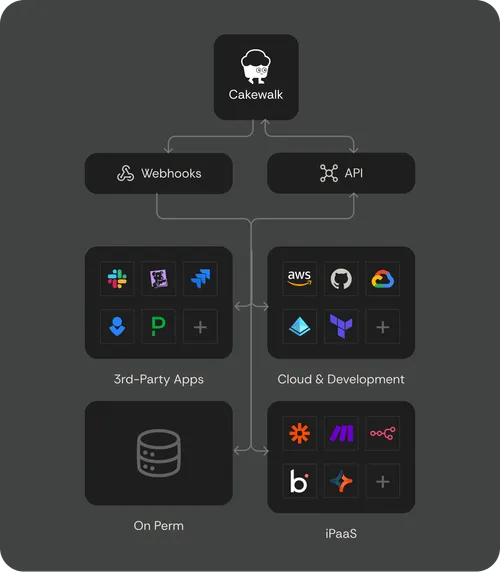The width and height of the screenshot is (500, 572).
Task: Expand more iPaaS integrations with plus tile
Action: (x=383, y=481)
